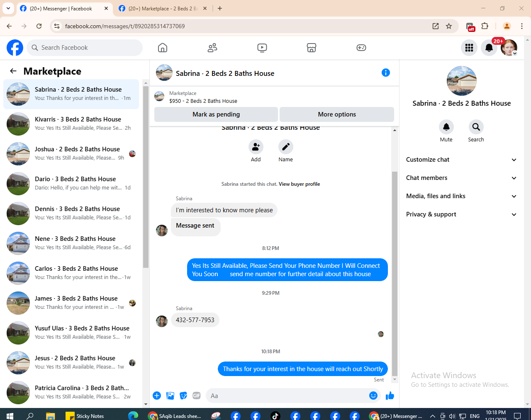Click the More options button
531x420 pixels.
tap(337, 114)
